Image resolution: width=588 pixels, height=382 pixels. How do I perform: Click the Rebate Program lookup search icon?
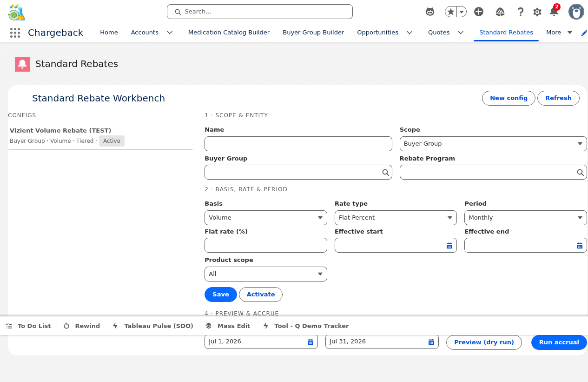pyautogui.click(x=581, y=172)
